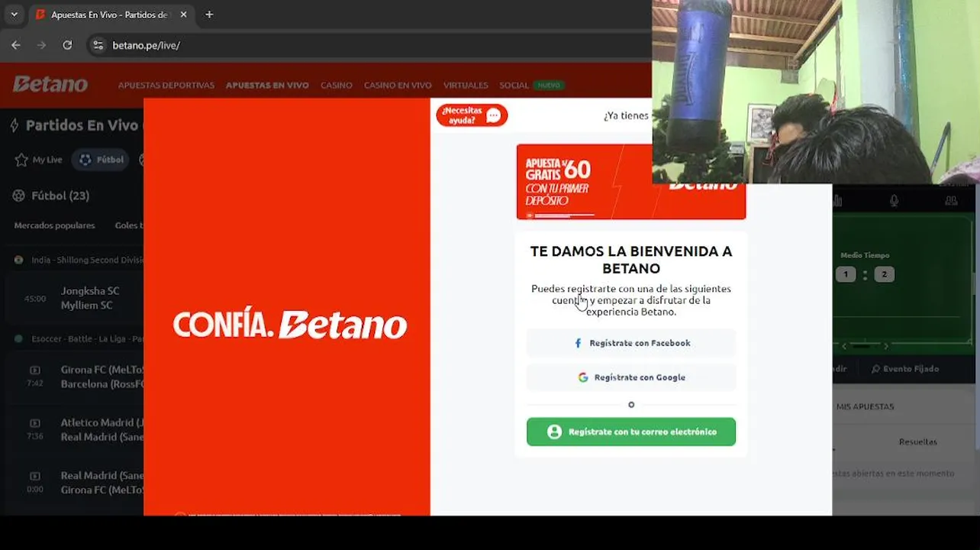Open a new browser tab
The image size is (980, 550).
tap(209, 15)
